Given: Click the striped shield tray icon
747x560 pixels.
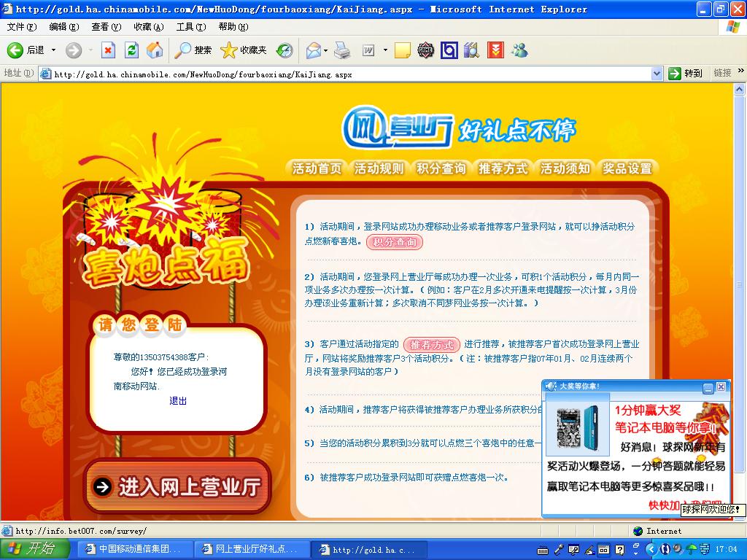Looking at the screenshot, I should tap(705, 550).
